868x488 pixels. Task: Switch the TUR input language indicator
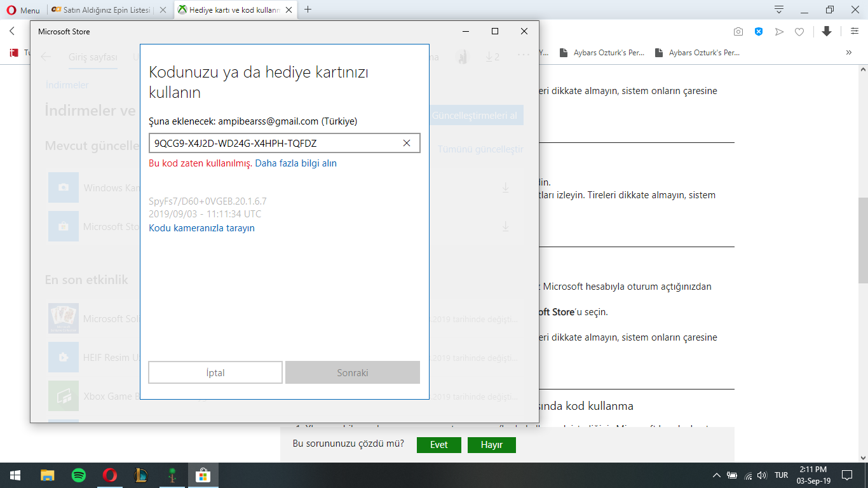tap(782, 475)
